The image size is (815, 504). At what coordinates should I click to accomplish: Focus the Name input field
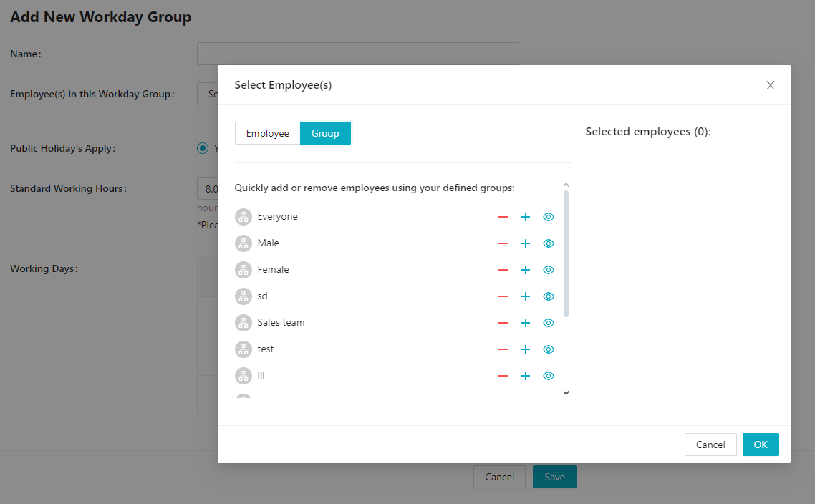[357, 54]
